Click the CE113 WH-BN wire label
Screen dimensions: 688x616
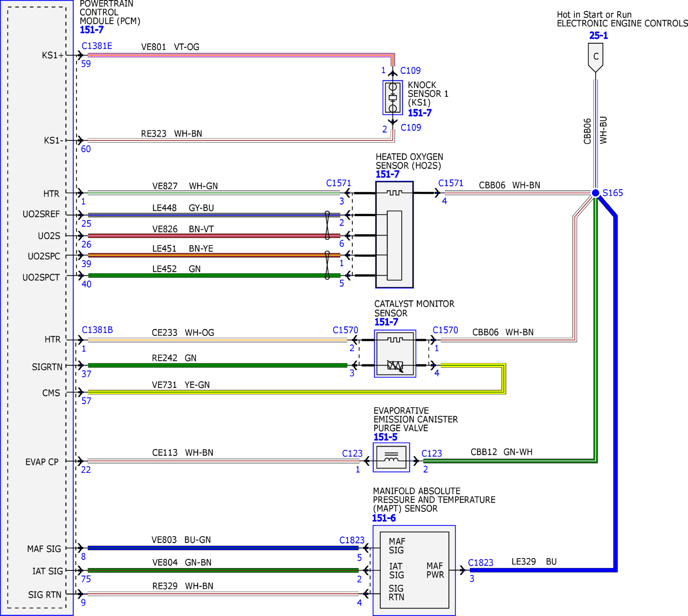tap(182, 453)
